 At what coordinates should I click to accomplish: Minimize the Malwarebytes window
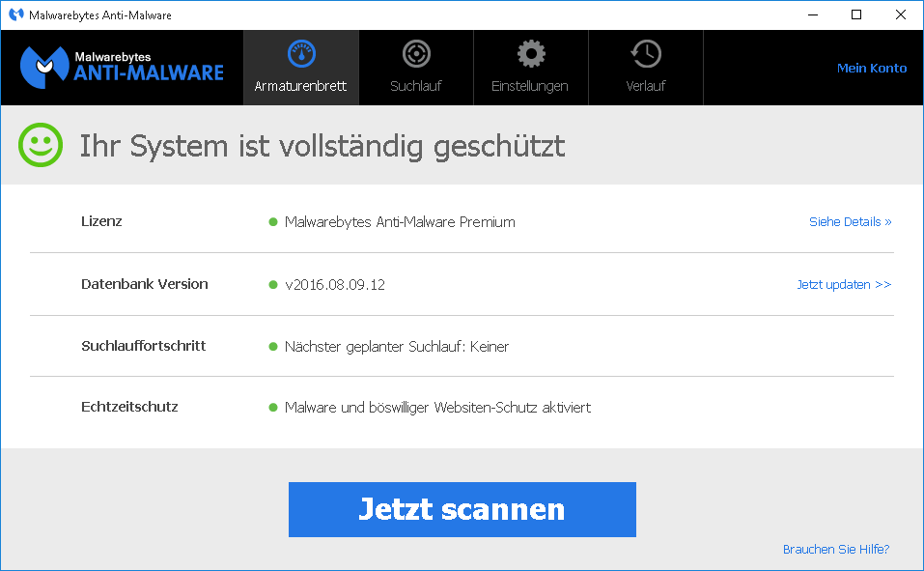coord(813,14)
